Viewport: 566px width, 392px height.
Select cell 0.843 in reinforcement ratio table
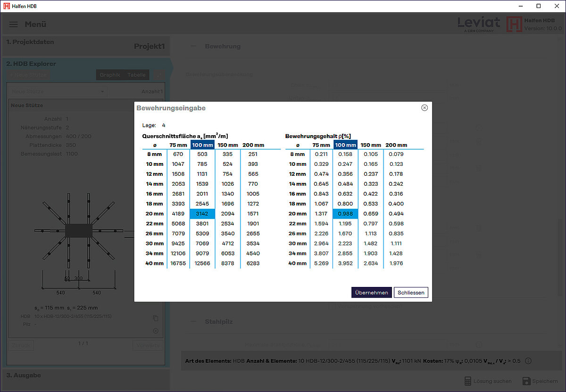pos(321,194)
